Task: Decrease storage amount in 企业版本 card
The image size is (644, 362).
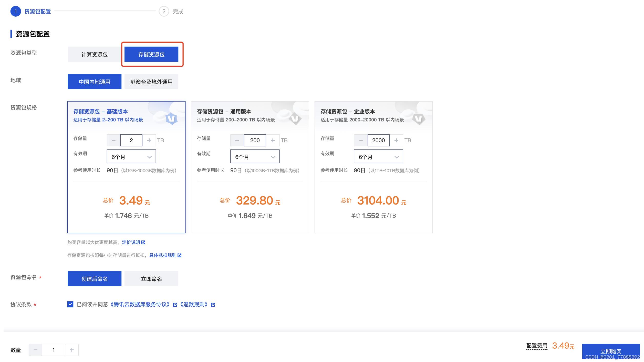Action: (x=361, y=140)
